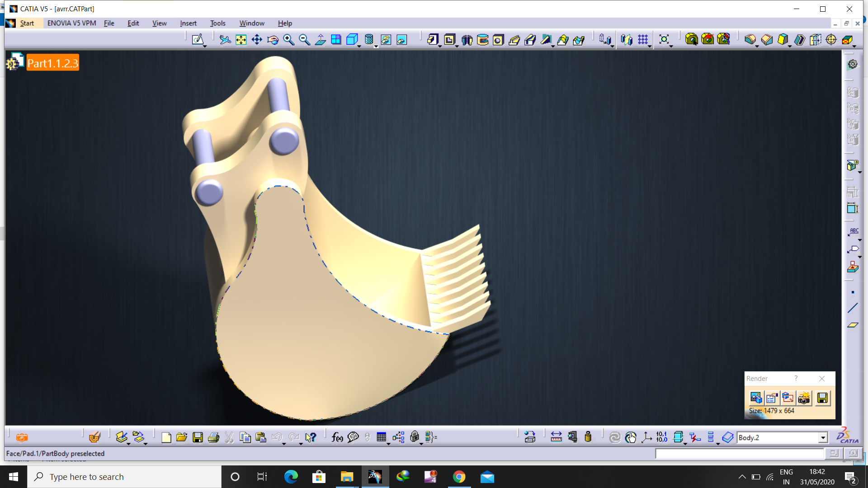
Task: Click the Zoom Out magnifier icon
Action: 304,40
